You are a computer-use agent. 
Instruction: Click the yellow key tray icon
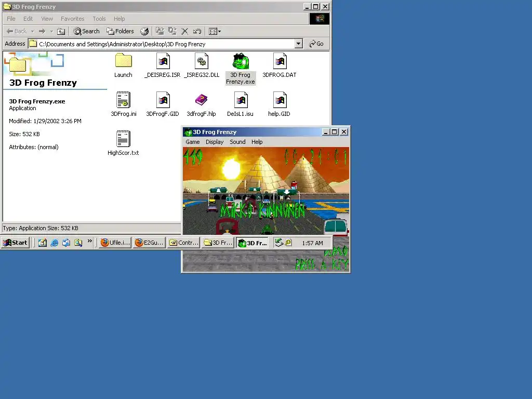288,243
